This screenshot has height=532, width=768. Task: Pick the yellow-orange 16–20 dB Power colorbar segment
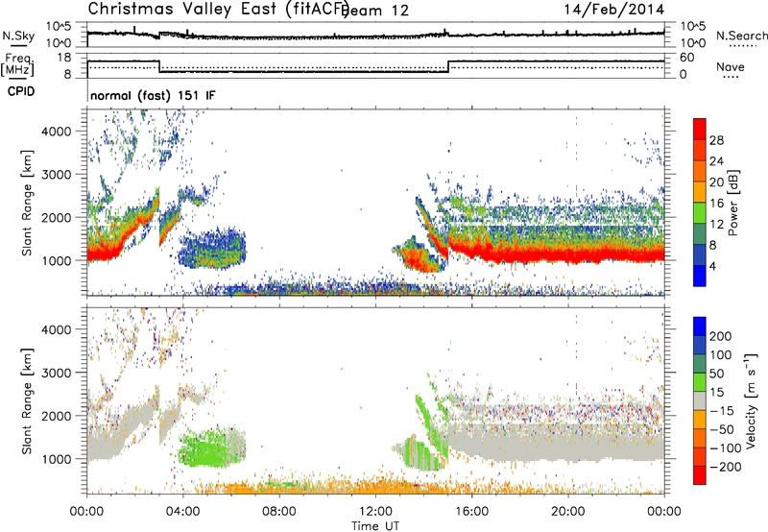pos(700,191)
